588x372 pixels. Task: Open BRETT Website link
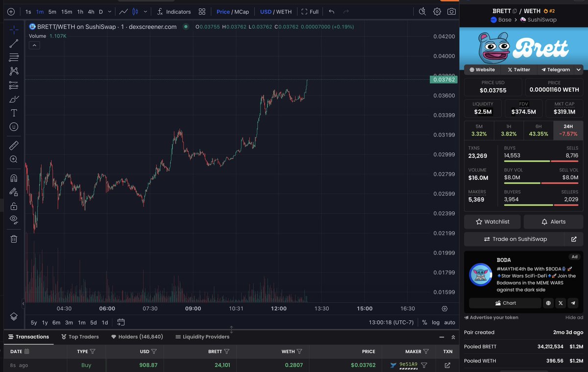(x=482, y=70)
